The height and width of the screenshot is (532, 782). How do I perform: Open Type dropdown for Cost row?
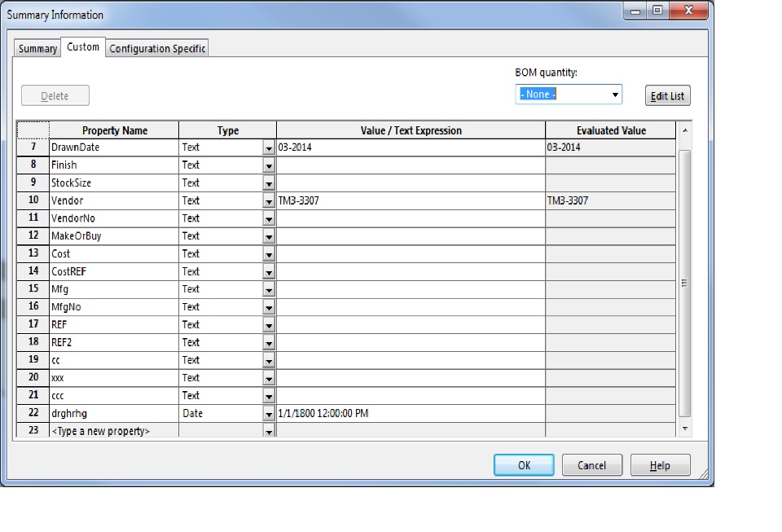click(269, 255)
